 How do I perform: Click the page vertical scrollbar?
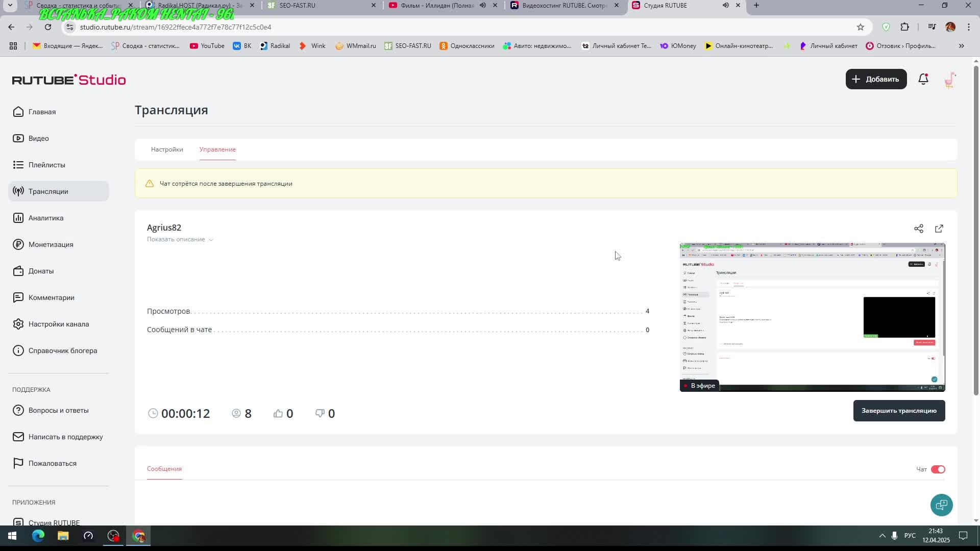pos(976,230)
